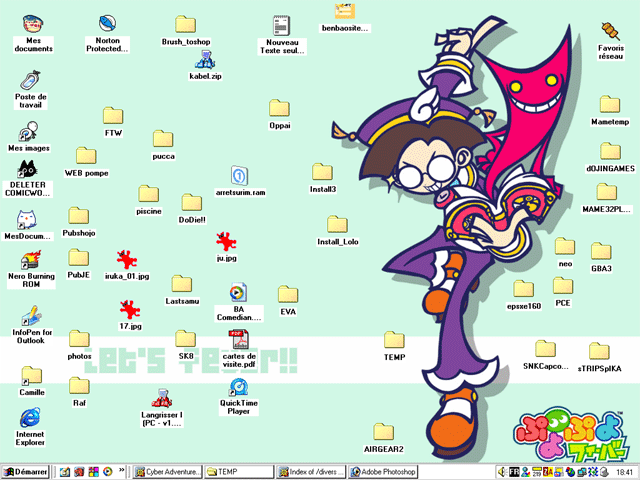
Task: Open cartes de visite.pdf
Action: click(x=239, y=340)
